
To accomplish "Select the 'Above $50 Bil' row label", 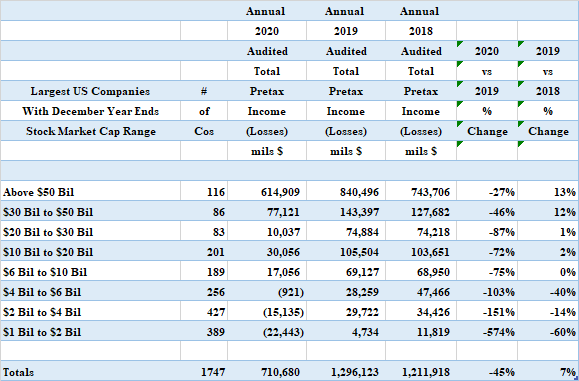I will pyautogui.click(x=38, y=192).
